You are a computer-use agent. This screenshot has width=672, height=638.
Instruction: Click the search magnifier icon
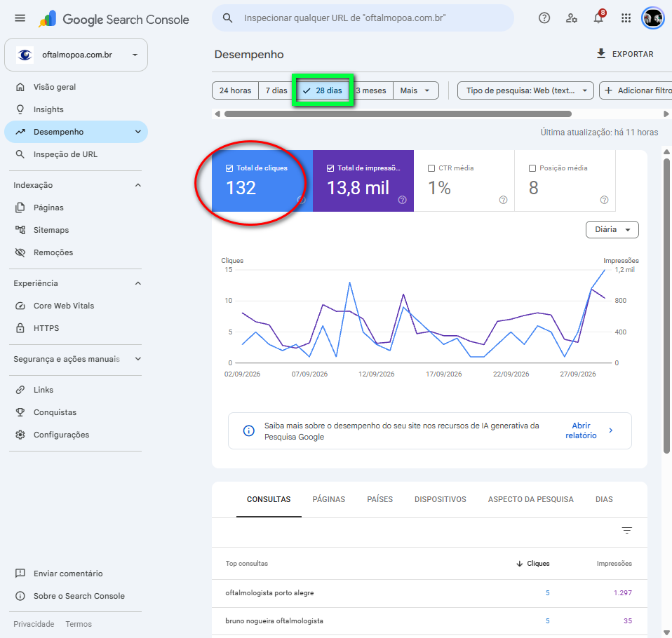(227, 18)
